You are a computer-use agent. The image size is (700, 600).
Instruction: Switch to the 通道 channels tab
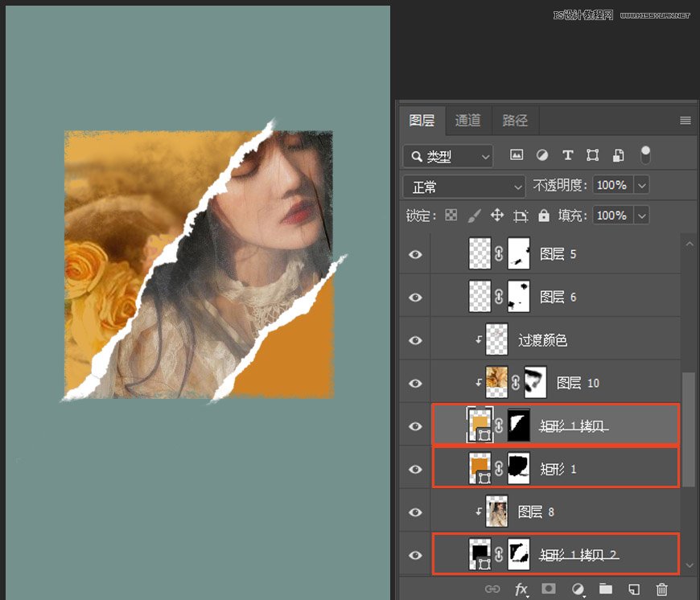467,121
